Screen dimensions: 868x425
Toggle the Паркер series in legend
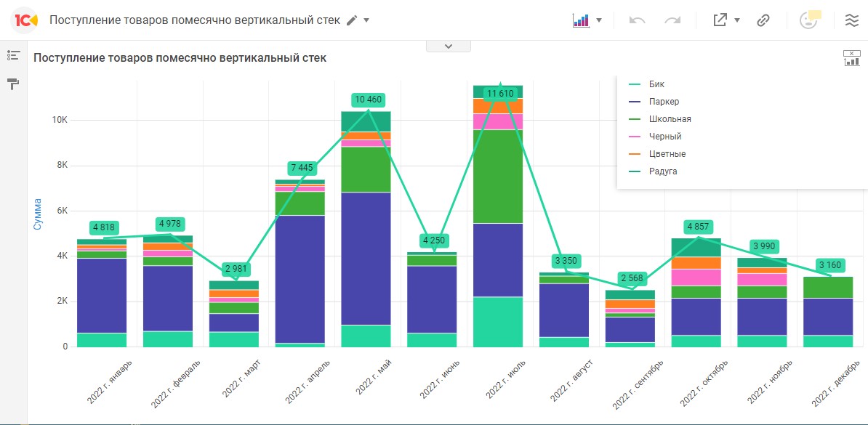664,102
